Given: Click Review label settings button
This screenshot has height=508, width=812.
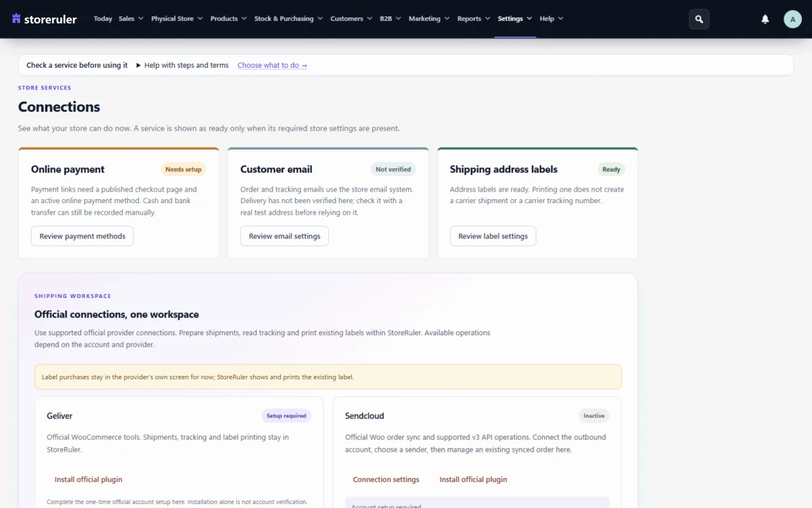Looking at the screenshot, I should coord(493,236).
